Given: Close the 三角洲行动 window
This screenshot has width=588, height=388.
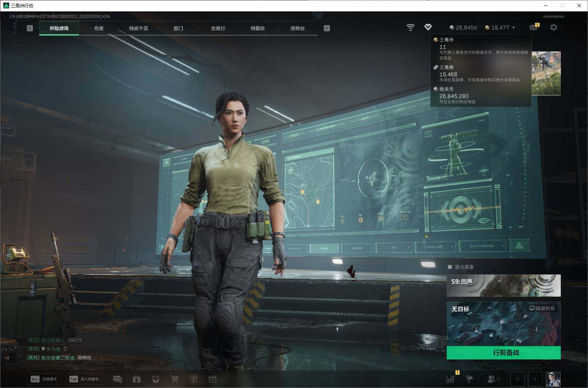Looking at the screenshot, I should pos(579,6).
